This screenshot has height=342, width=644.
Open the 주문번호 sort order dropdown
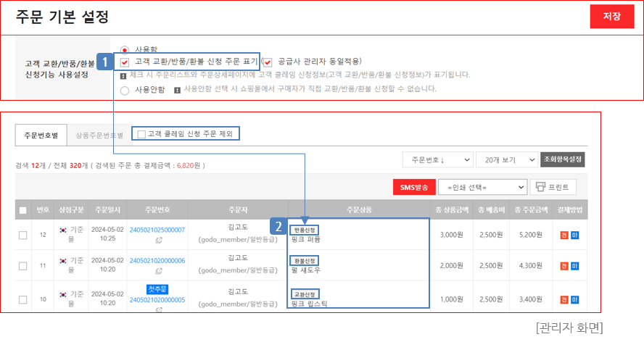coord(437,159)
